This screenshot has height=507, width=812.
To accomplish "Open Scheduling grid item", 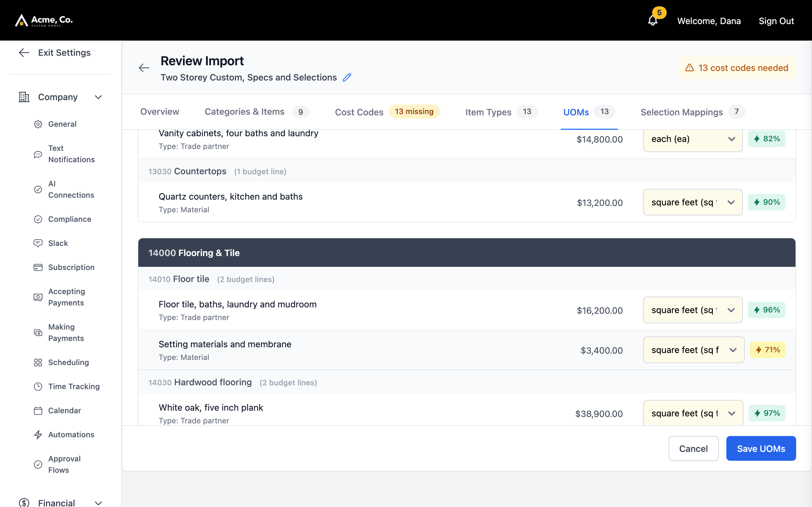I will pos(69,362).
